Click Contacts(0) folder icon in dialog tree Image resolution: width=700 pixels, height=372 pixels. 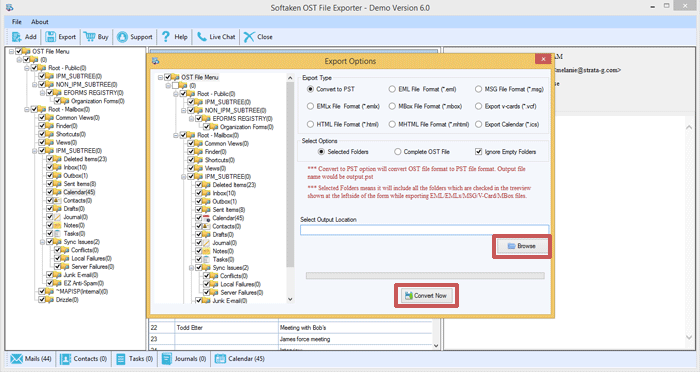pos(206,226)
